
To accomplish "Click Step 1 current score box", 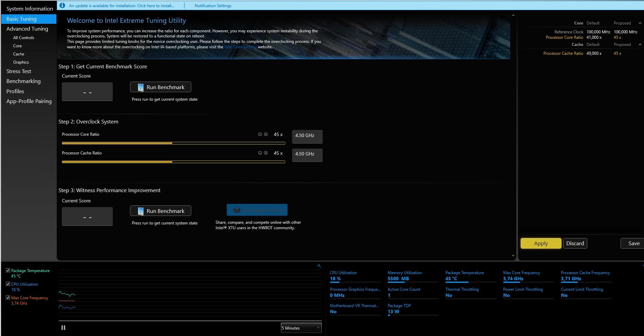I will coord(87,91).
